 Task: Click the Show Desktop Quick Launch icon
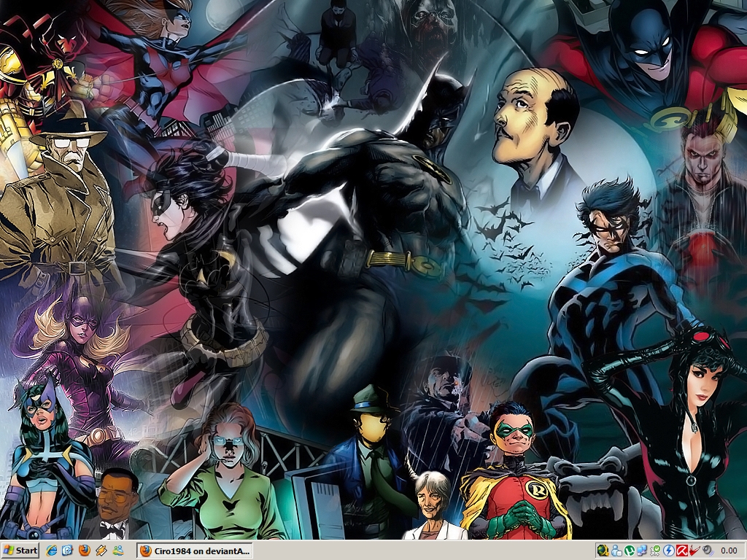pos(68,551)
